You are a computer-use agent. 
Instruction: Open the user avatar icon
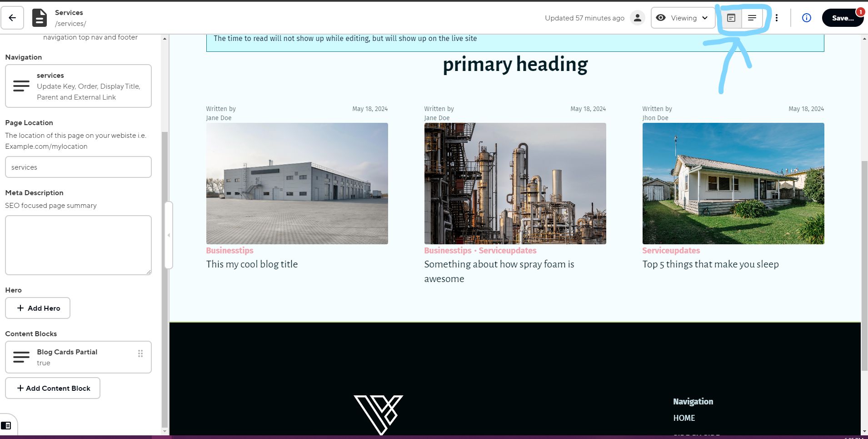pyautogui.click(x=637, y=18)
